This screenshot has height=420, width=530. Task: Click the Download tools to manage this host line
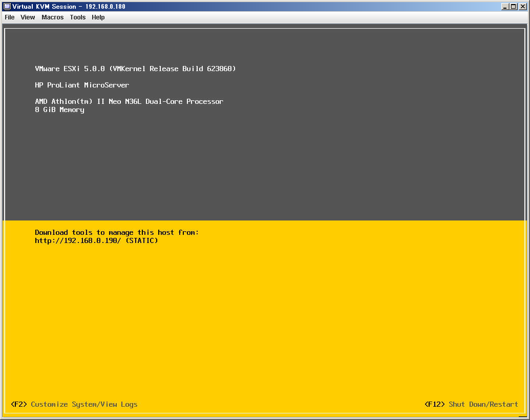(117, 232)
